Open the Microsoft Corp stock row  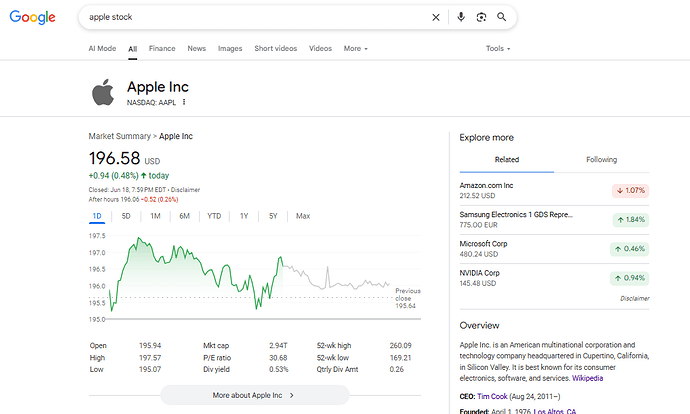click(554, 249)
